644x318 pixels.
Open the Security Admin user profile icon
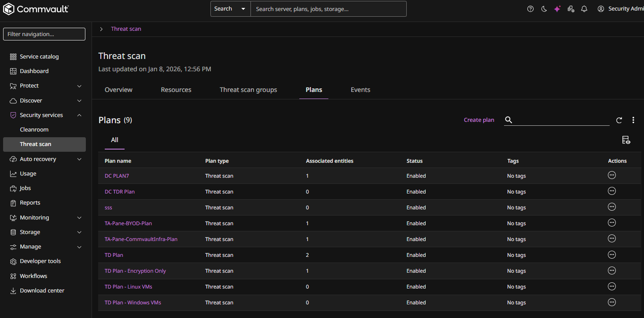pyautogui.click(x=601, y=9)
